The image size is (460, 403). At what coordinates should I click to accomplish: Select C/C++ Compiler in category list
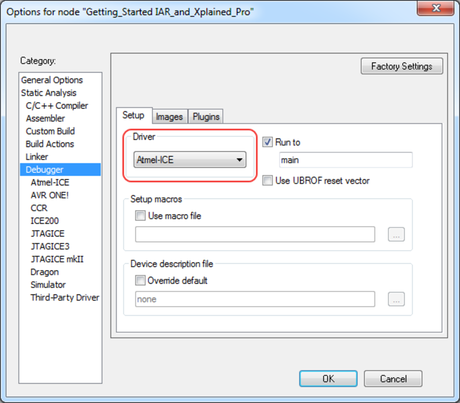[x=57, y=106]
